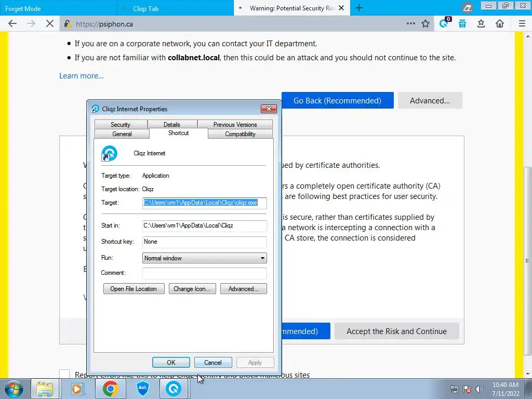Screen dimensions: 532x399
Task: Open Windows Start menu orb
Action: (x=14, y=389)
